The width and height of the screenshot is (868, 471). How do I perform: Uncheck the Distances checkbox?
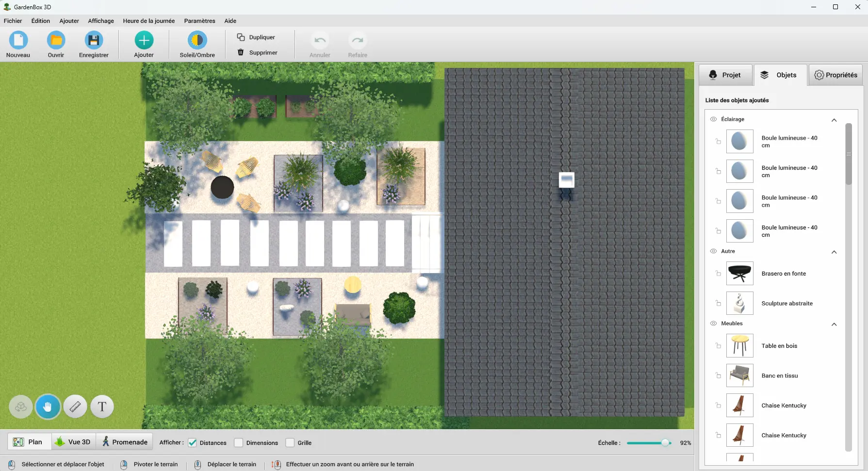pos(192,442)
